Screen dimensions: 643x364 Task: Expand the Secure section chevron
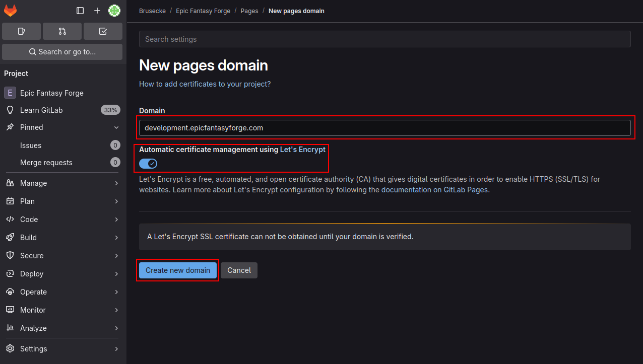point(116,256)
